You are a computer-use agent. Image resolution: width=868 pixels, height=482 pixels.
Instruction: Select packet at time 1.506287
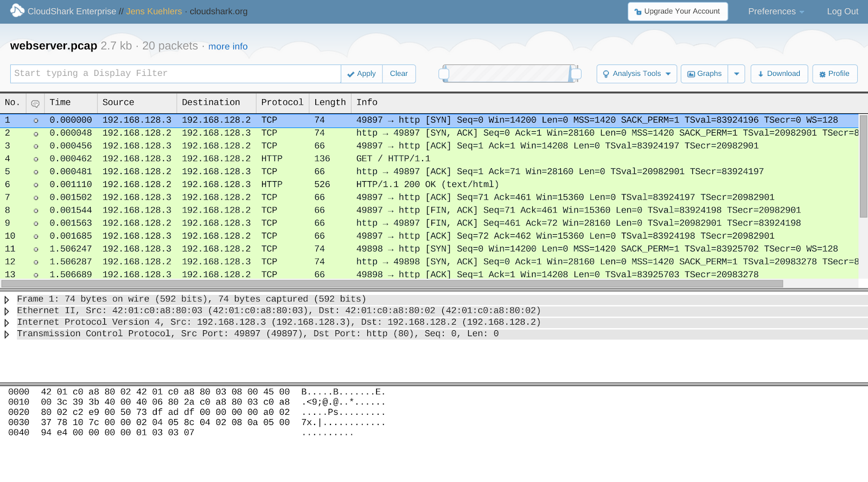tap(430, 262)
